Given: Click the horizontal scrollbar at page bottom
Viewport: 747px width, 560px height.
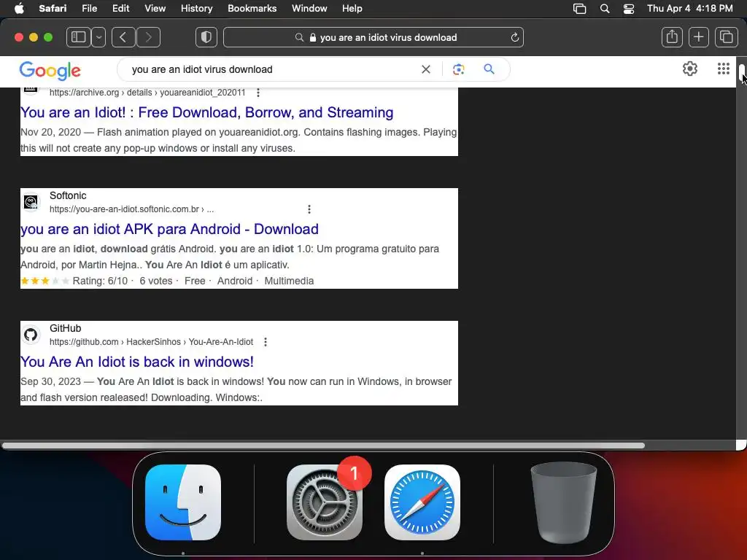Looking at the screenshot, I should tap(323, 446).
